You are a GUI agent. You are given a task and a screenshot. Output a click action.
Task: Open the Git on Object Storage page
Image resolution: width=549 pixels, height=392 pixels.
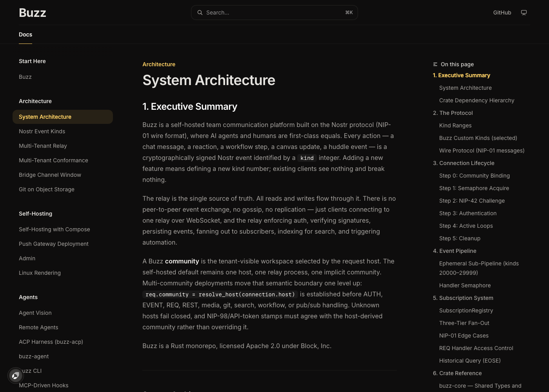click(47, 189)
